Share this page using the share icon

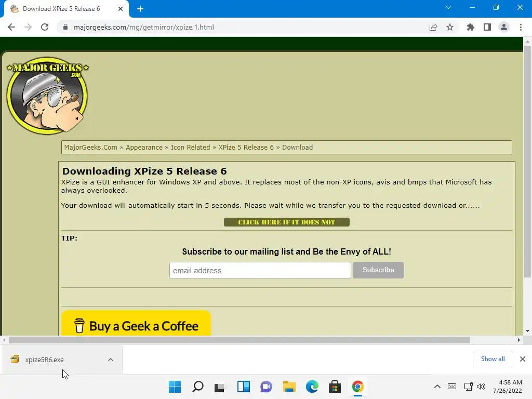point(433,27)
